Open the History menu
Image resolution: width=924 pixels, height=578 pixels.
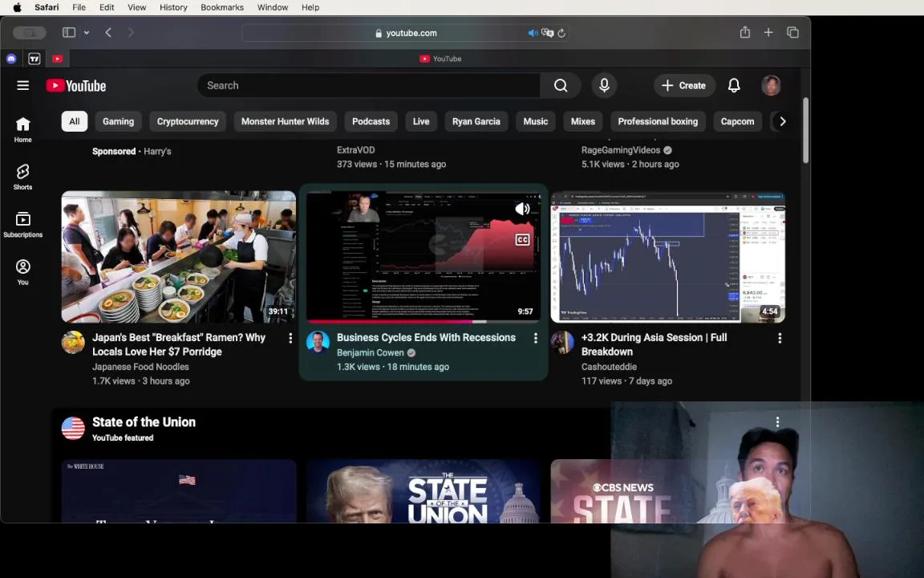click(x=173, y=7)
